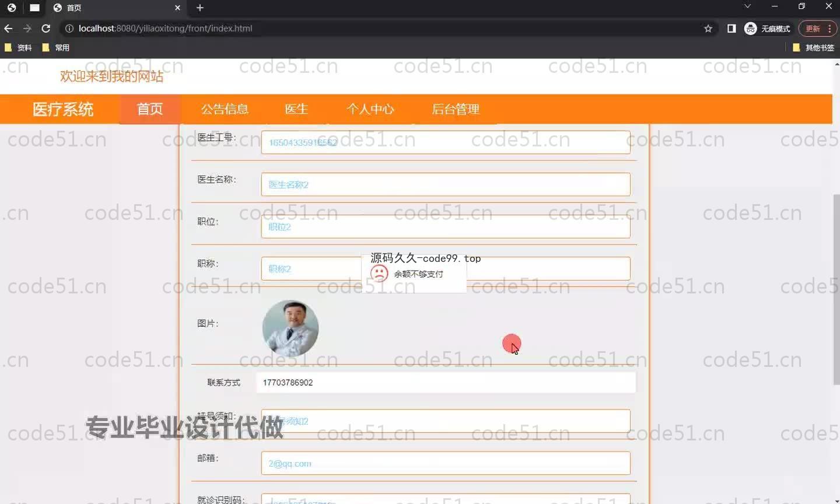Viewport: 840px width, 504px height.
Task: Open the side panel icon
Action: coord(731,28)
